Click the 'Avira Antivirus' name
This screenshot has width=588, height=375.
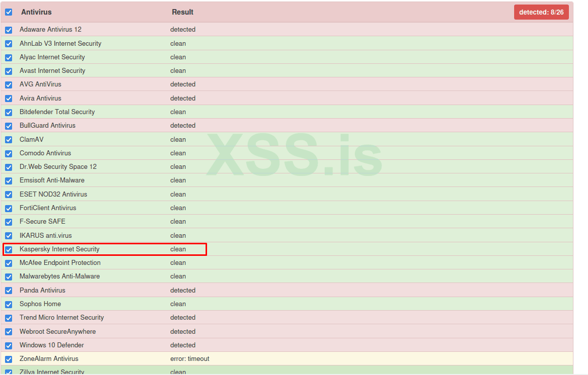pyautogui.click(x=41, y=98)
